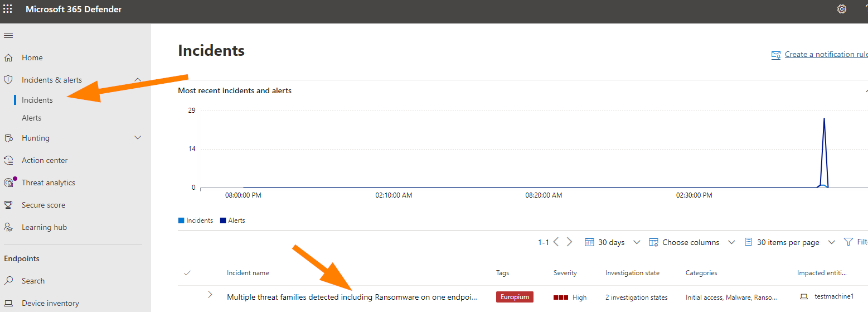
Task: Select Alerts in the sidebar
Action: click(32, 118)
